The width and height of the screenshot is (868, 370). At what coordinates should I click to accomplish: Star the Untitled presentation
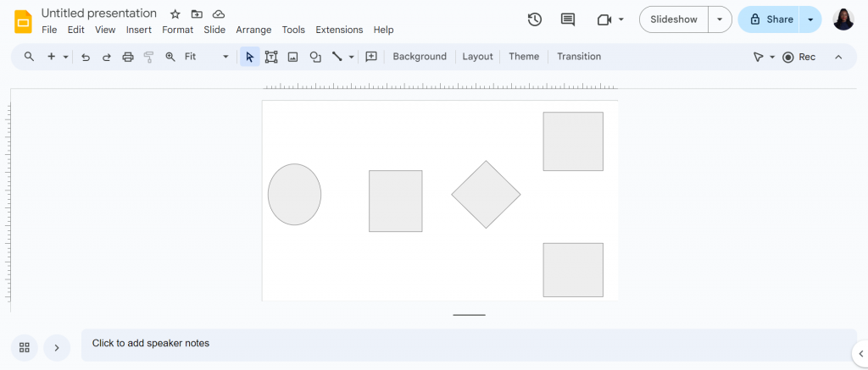175,14
